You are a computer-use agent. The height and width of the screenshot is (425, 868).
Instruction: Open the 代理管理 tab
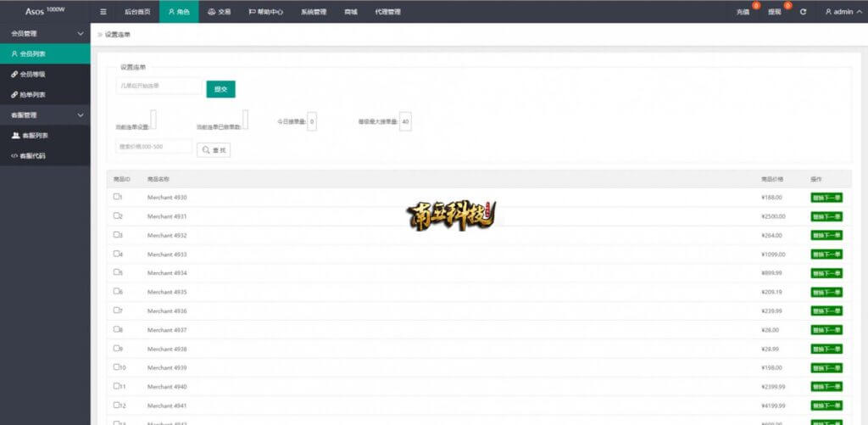coord(387,12)
